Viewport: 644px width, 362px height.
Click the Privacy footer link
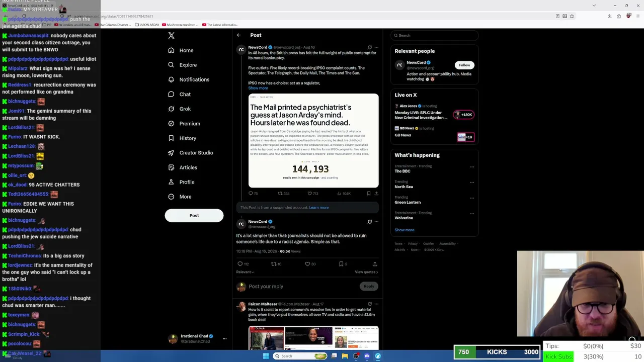413,244
